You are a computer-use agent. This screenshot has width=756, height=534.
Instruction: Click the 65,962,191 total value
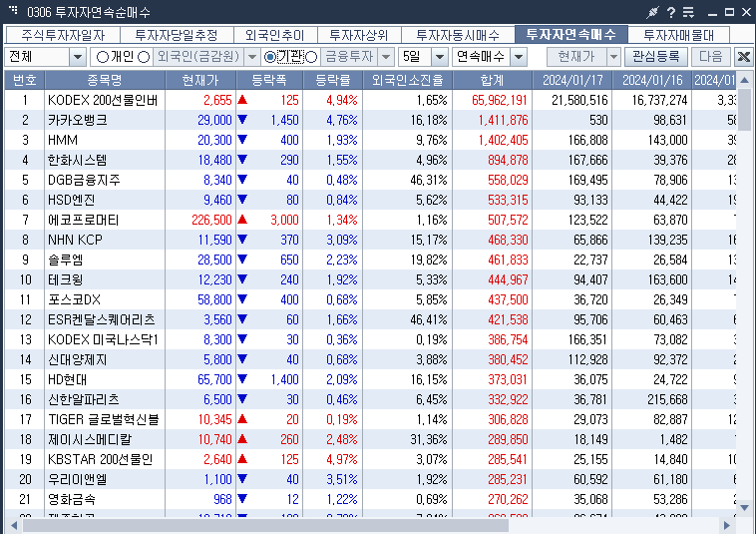point(499,100)
